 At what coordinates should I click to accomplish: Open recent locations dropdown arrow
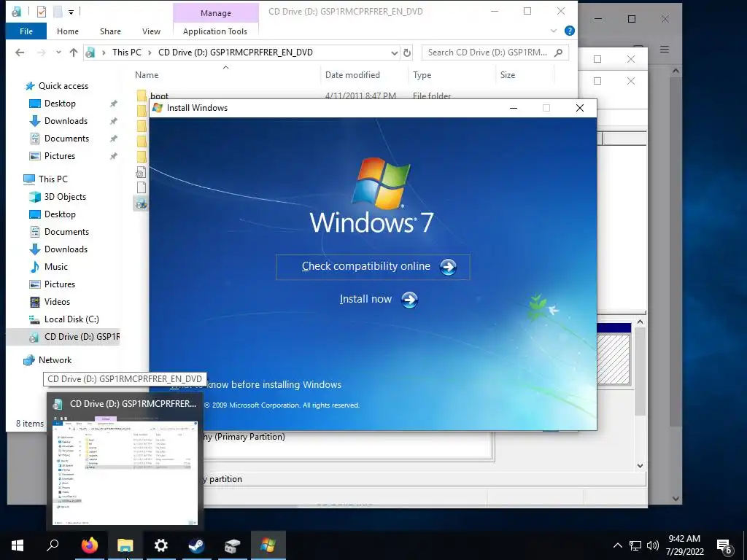58,52
